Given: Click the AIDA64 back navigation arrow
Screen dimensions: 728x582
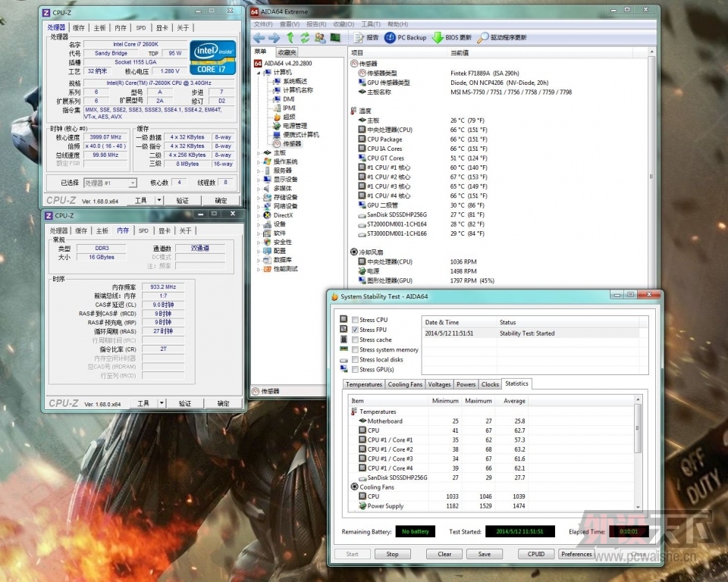Looking at the screenshot, I should click(259, 38).
